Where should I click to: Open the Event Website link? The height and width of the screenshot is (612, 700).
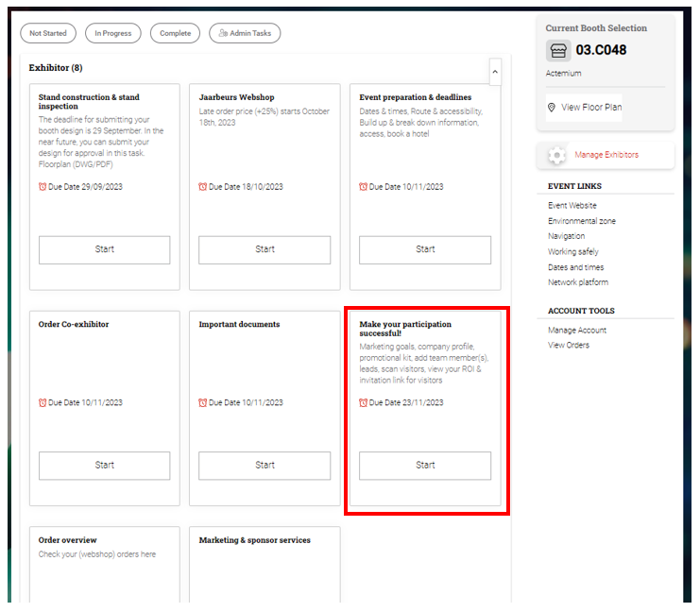pyautogui.click(x=572, y=205)
